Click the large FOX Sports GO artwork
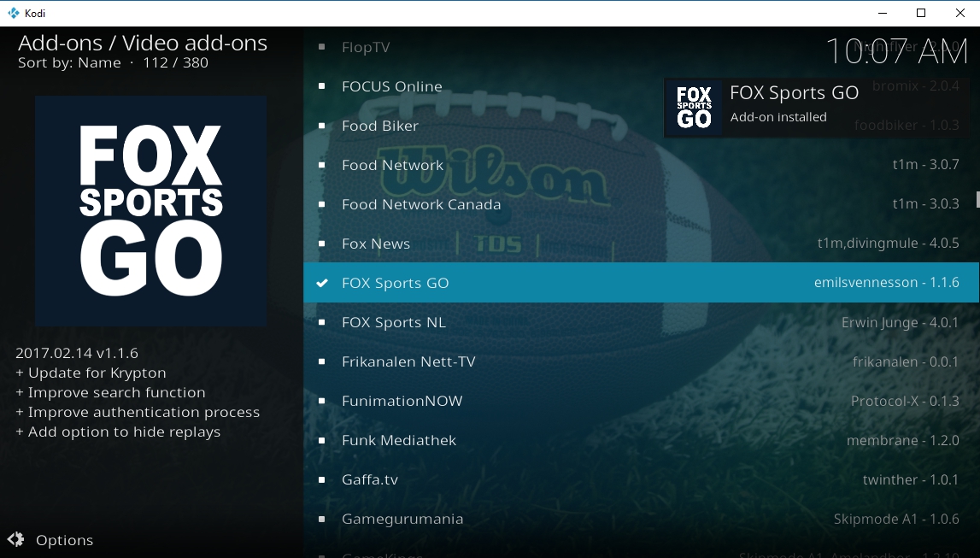The height and width of the screenshot is (558, 980). 150,211
